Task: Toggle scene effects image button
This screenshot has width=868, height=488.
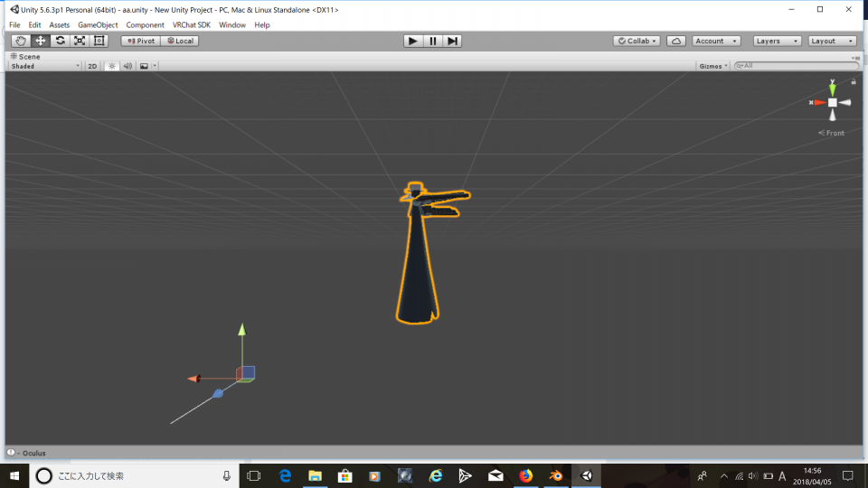Action: click(144, 66)
